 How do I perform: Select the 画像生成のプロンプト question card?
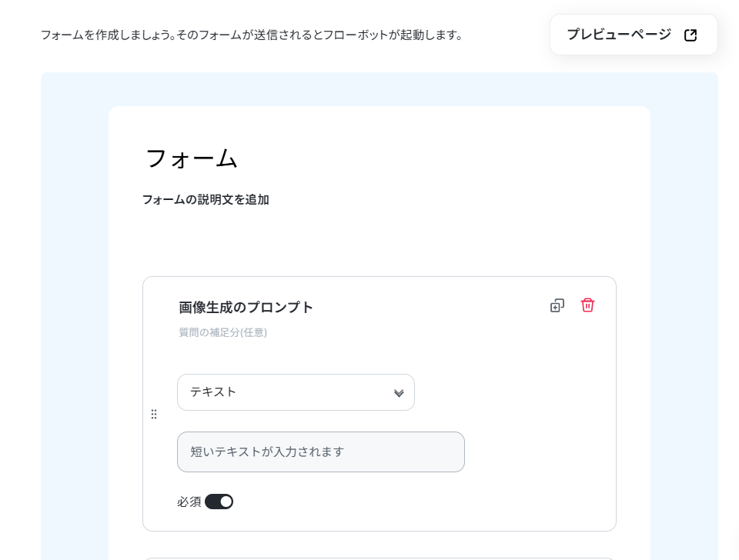coord(380,404)
